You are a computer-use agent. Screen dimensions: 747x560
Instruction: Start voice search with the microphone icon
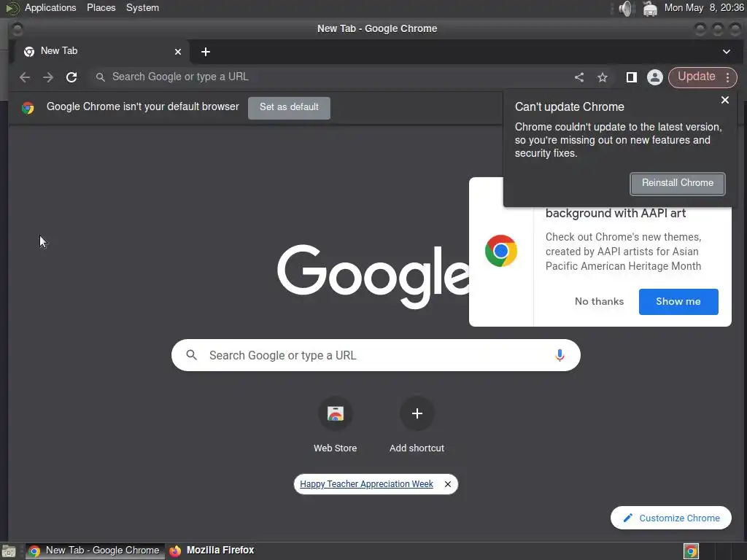coord(560,355)
